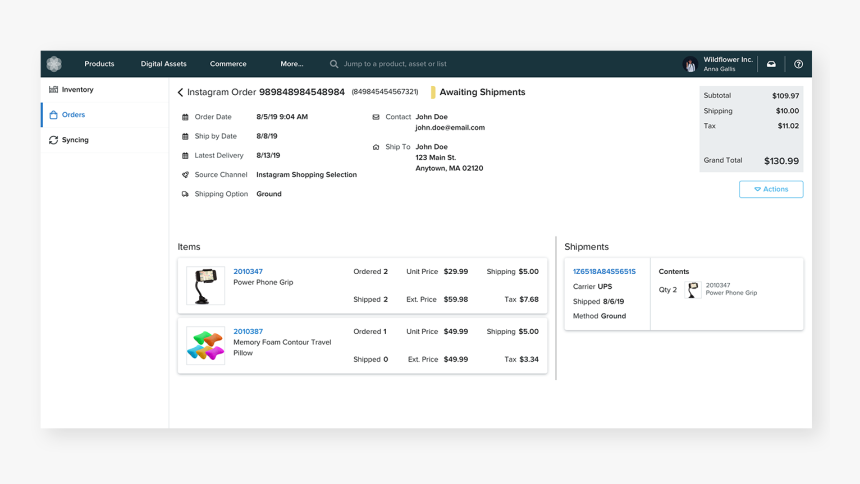Open product link 2010347

[x=248, y=272]
